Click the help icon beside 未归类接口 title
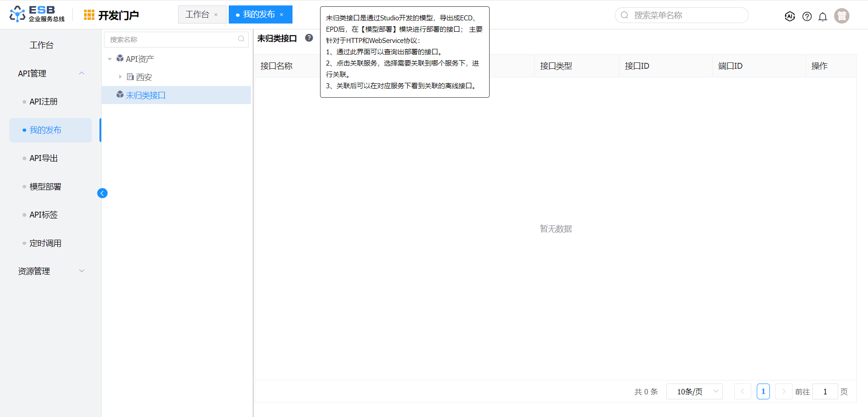 point(309,38)
